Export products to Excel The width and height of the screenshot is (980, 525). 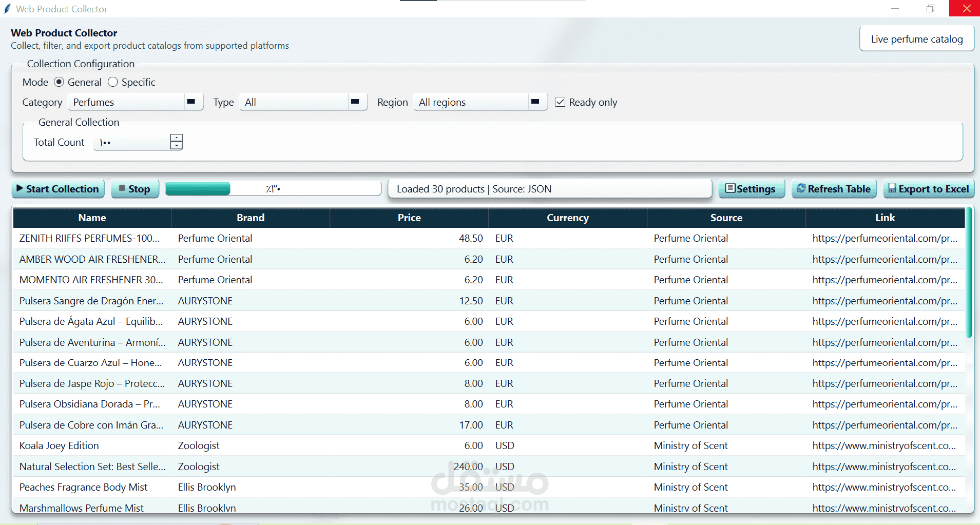(x=929, y=189)
